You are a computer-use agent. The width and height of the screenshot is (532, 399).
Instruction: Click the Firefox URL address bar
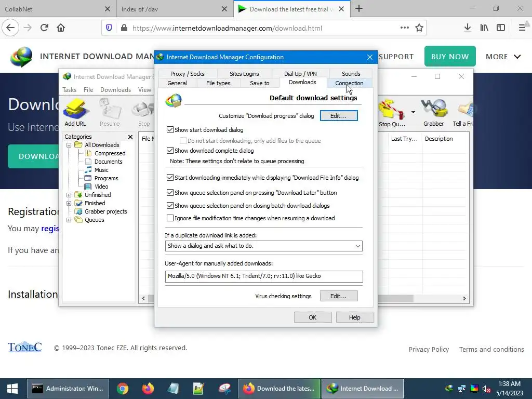(x=264, y=28)
